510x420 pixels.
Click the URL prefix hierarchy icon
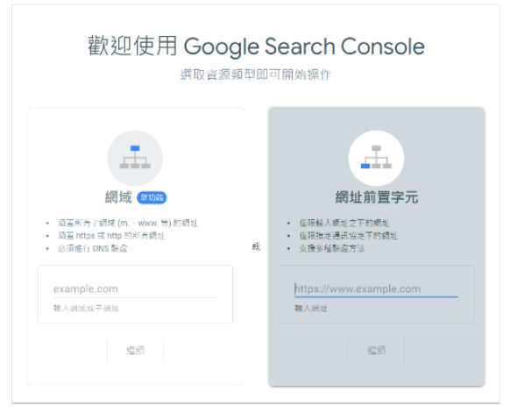376,158
